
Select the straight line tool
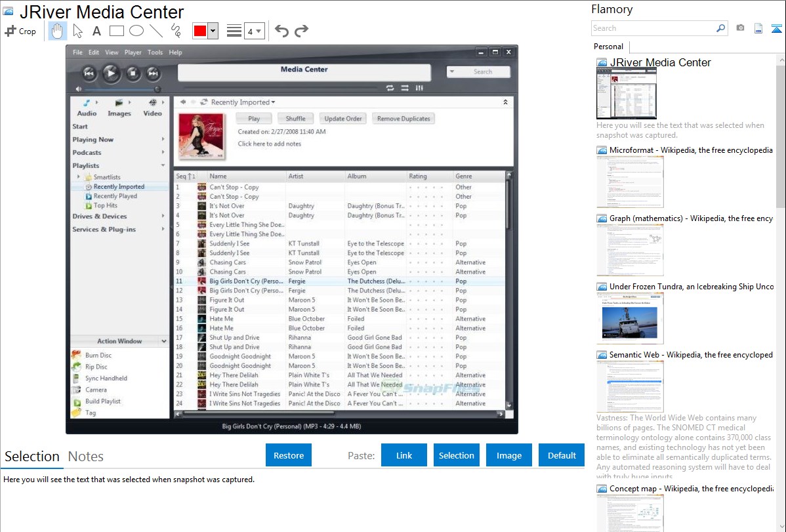pyautogui.click(x=156, y=31)
